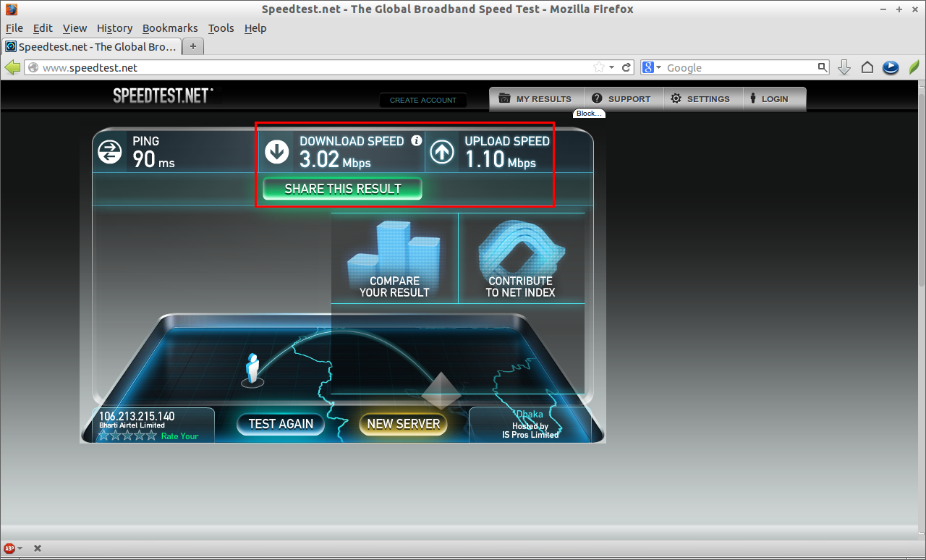926x560 pixels.
Task: Open the History menu
Action: 114,28
